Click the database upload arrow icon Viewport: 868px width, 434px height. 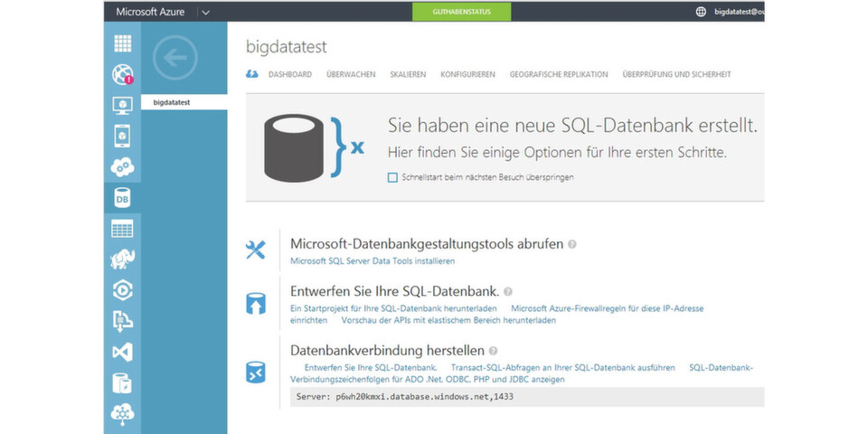pyautogui.click(x=255, y=304)
